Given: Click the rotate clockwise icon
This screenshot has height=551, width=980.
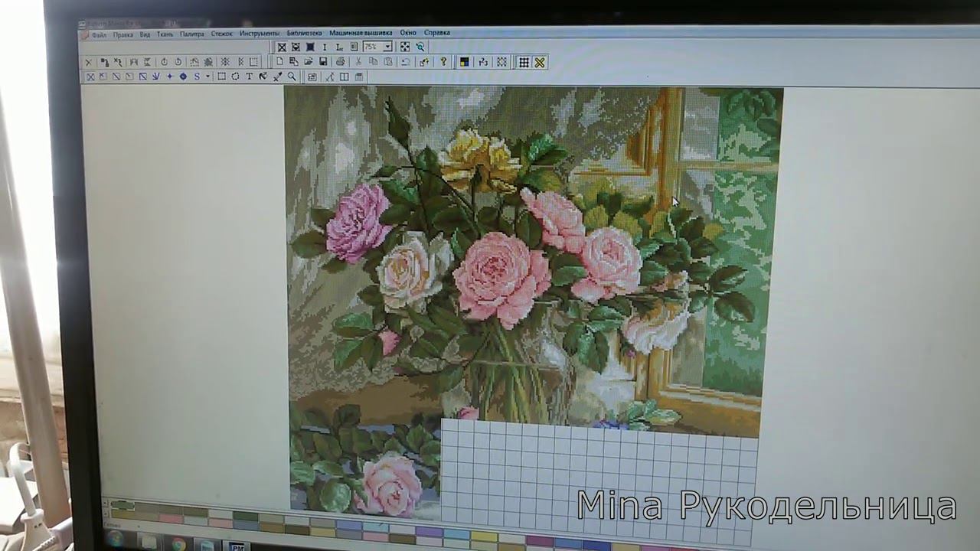Looking at the screenshot, I should 164,62.
